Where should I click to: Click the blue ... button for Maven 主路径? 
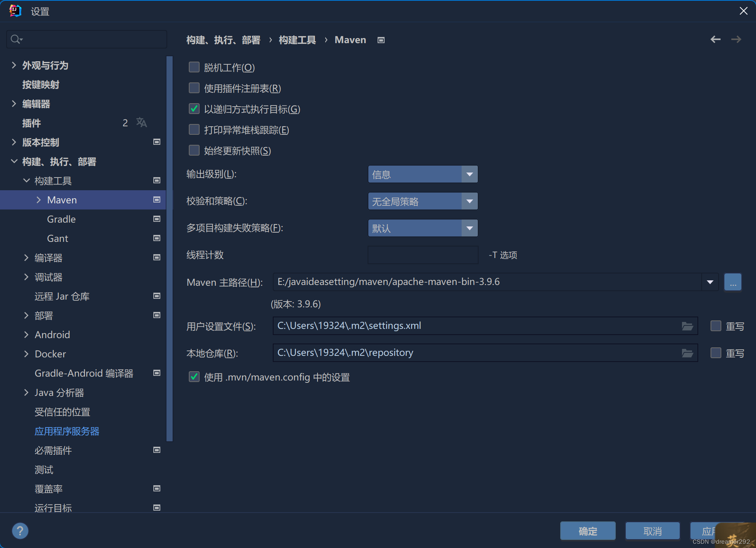pos(732,282)
